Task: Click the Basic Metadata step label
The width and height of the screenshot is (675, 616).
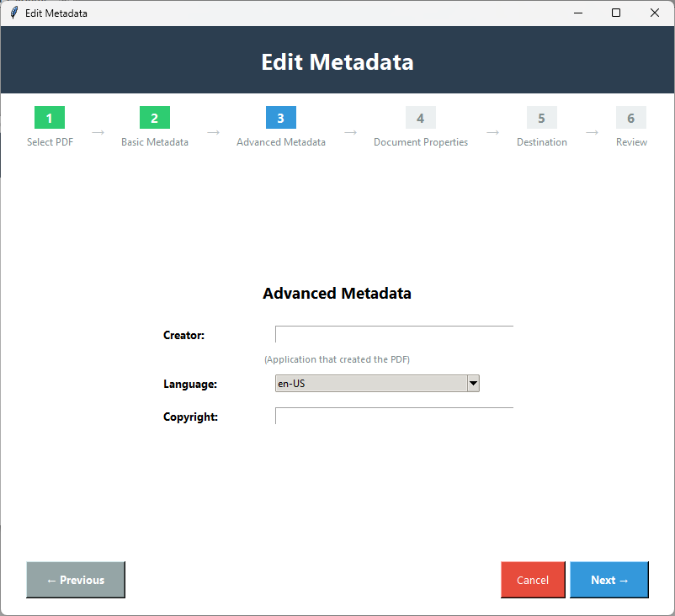Action: [x=154, y=142]
